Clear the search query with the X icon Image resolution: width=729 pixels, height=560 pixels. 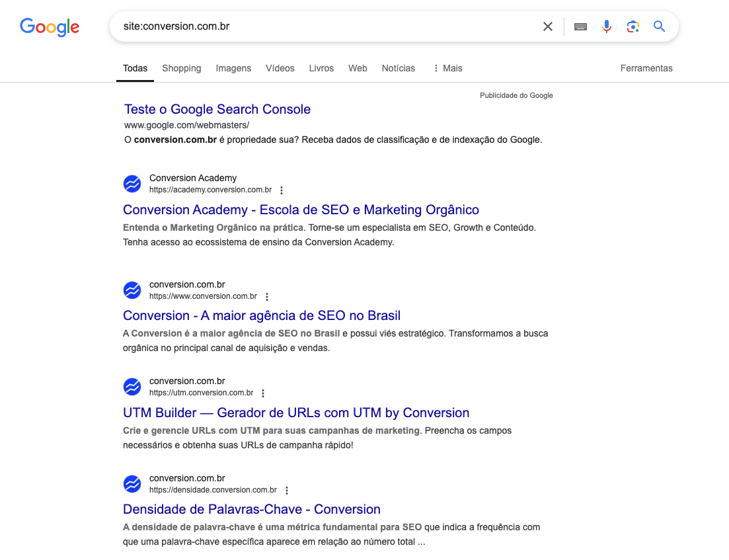click(x=548, y=26)
